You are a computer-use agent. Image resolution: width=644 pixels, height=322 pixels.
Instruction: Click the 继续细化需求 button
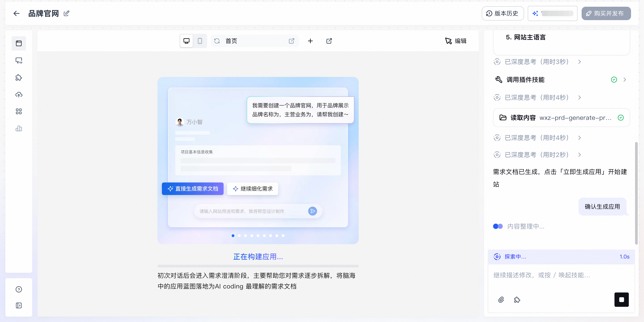(x=252, y=189)
